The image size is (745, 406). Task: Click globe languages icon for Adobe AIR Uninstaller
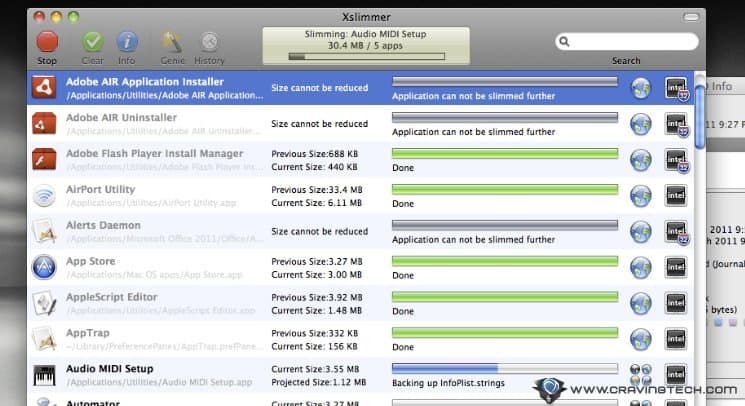click(x=640, y=124)
